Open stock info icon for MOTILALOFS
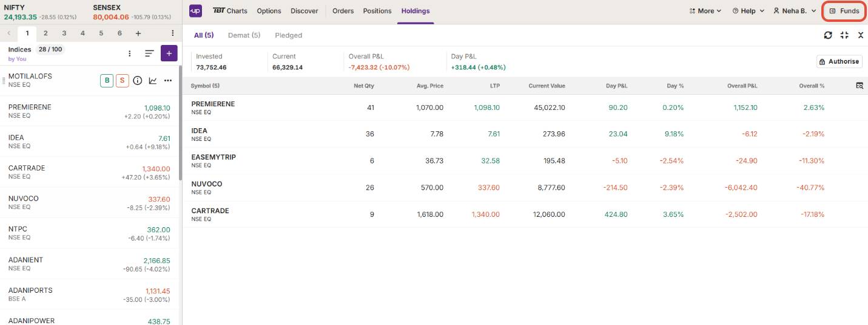 pyautogui.click(x=138, y=81)
